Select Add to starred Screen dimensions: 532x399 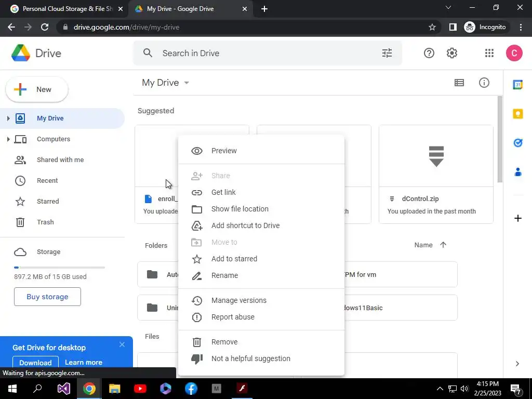click(261, 259)
